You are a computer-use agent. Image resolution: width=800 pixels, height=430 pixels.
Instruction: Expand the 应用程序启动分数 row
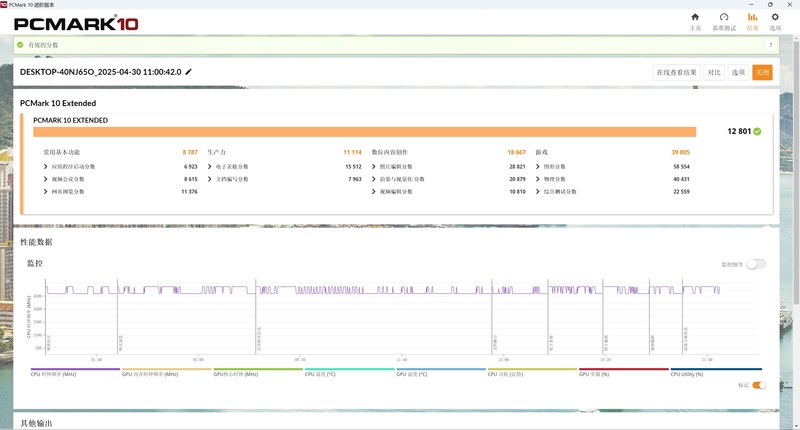click(x=46, y=166)
